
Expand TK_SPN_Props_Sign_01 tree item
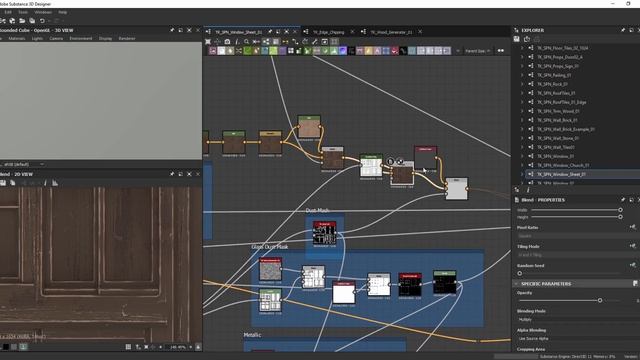[x=522, y=66]
